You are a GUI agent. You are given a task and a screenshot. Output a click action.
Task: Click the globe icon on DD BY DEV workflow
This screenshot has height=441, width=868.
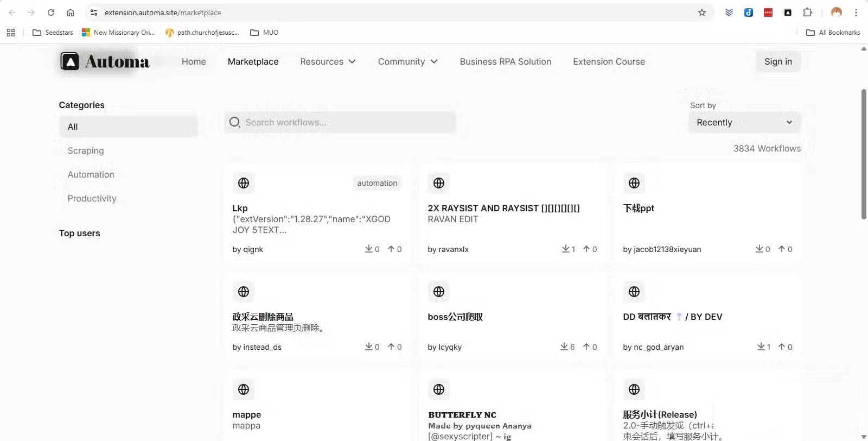pos(634,292)
